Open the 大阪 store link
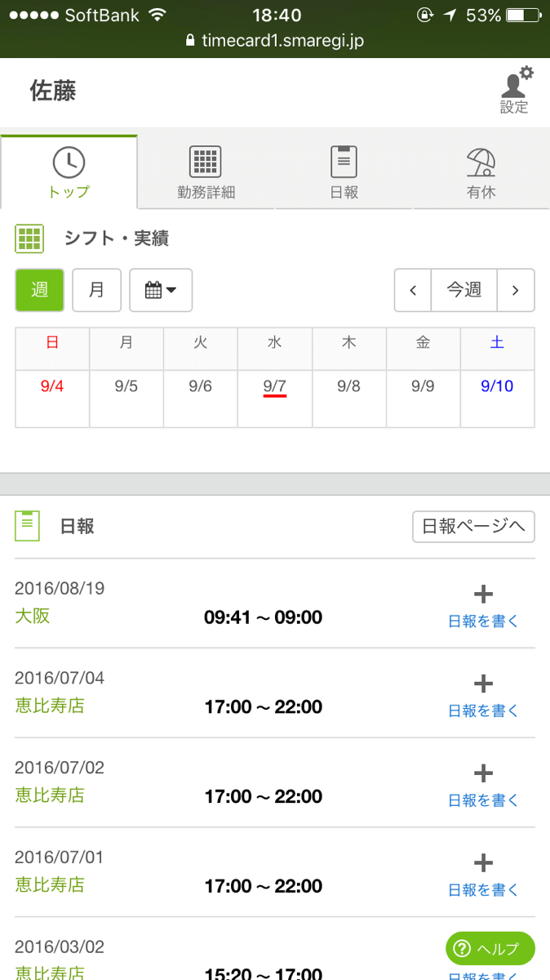The width and height of the screenshot is (550, 980). tap(33, 616)
